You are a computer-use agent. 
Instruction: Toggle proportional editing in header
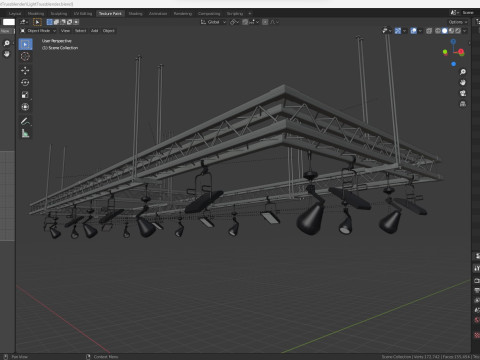tap(265, 22)
